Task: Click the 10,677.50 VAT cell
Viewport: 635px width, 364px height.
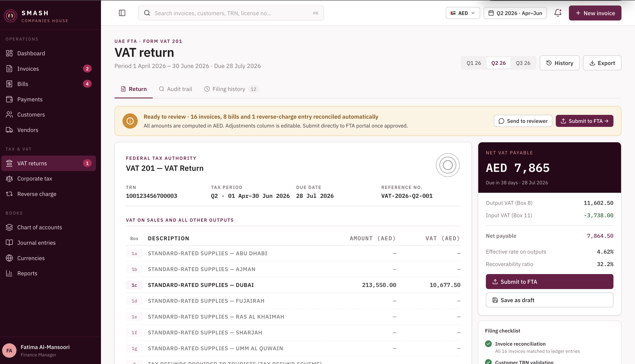Action: 445,285
